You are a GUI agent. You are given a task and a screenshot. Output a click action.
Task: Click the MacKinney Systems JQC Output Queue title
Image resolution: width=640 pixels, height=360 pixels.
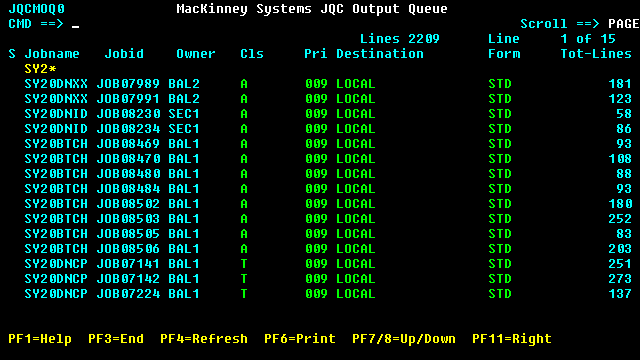pyautogui.click(x=312, y=9)
